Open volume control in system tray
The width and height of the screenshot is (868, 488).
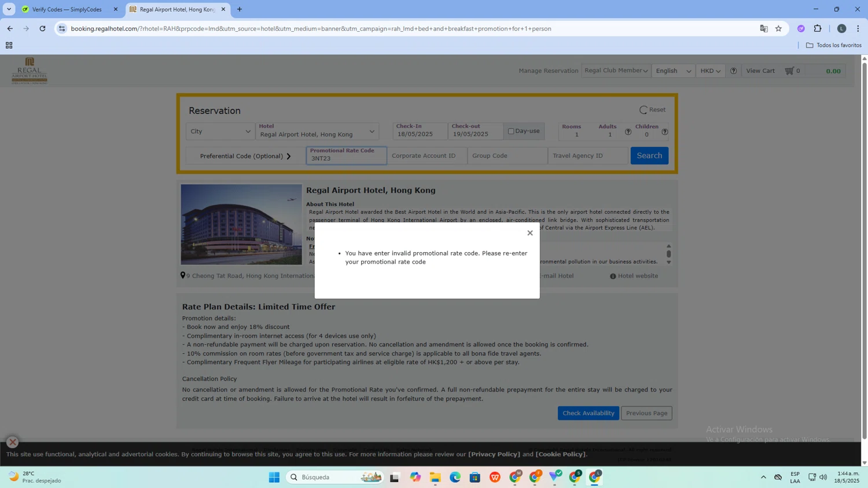[x=823, y=477]
